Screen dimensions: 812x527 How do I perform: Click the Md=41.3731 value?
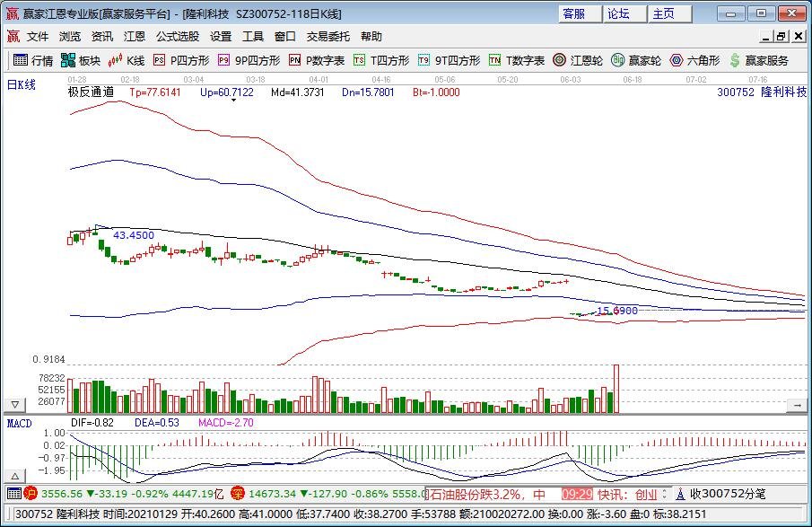tap(297, 92)
